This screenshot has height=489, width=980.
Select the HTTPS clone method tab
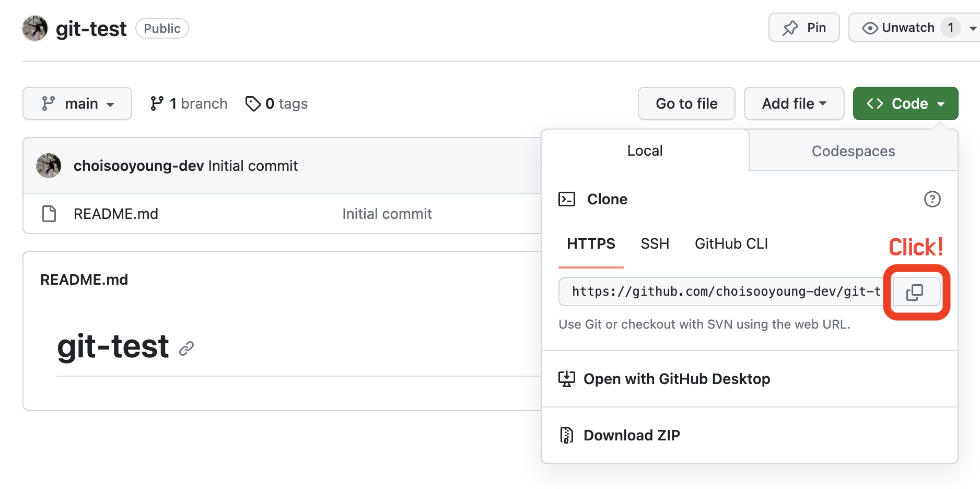pyautogui.click(x=591, y=244)
